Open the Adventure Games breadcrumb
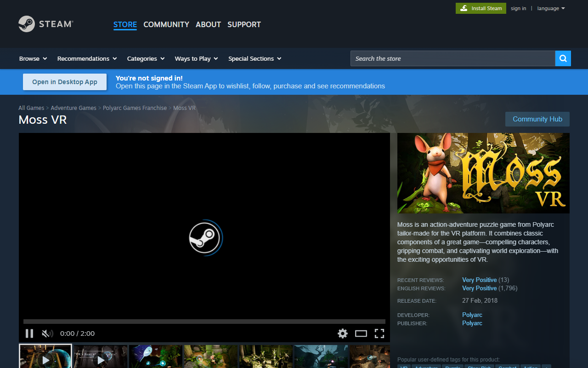588x368 pixels. coord(73,108)
